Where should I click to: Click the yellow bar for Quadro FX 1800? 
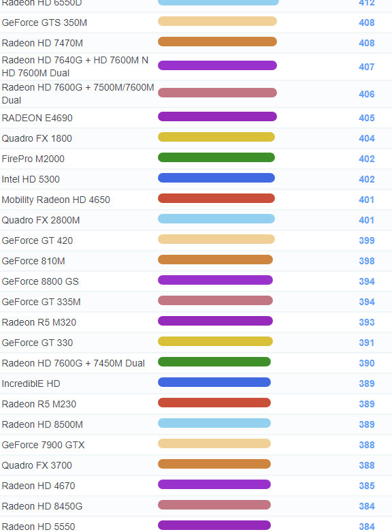[216, 137]
